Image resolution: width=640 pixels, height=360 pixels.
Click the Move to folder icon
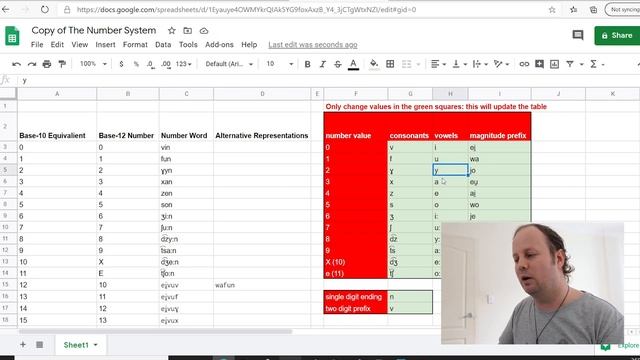tap(188, 31)
